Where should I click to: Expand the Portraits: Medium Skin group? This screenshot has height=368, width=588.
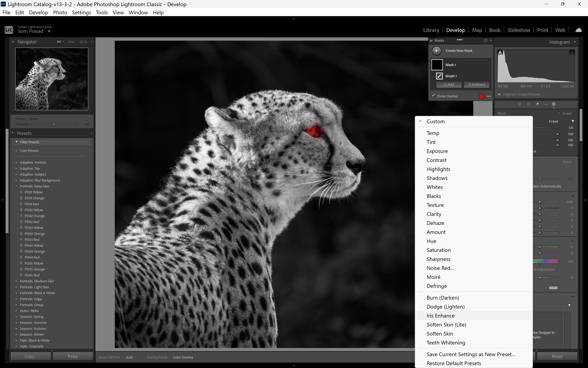click(16, 281)
